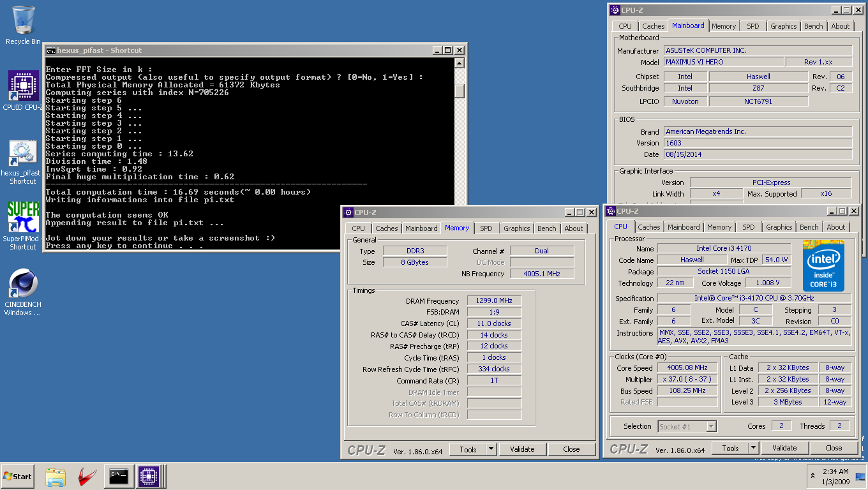Click the Intel Core i3 4170 name field
The image size is (868, 490).
click(x=724, y=248)
